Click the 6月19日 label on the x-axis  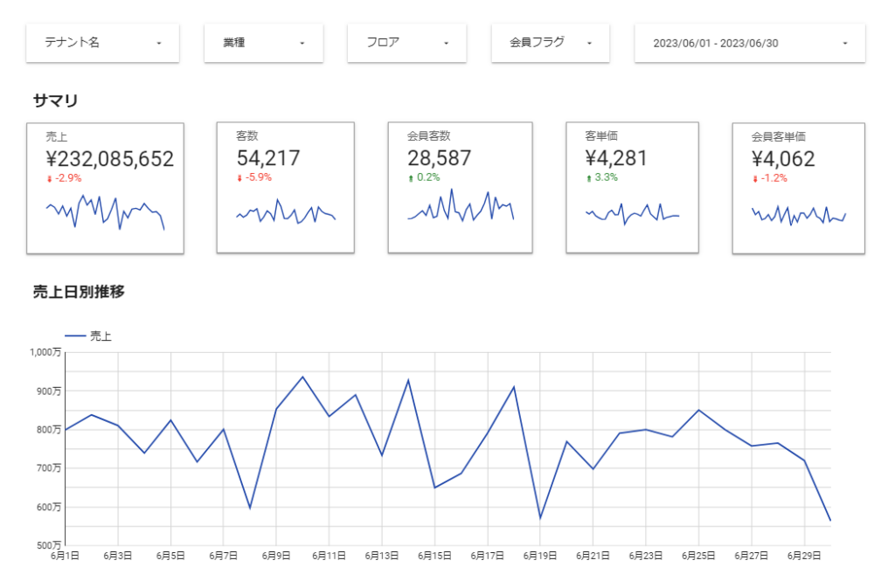539,556
